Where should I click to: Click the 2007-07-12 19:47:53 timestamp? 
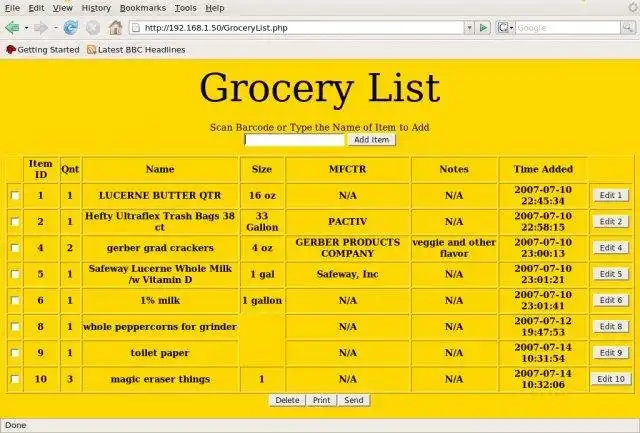[x=543, y=326]
